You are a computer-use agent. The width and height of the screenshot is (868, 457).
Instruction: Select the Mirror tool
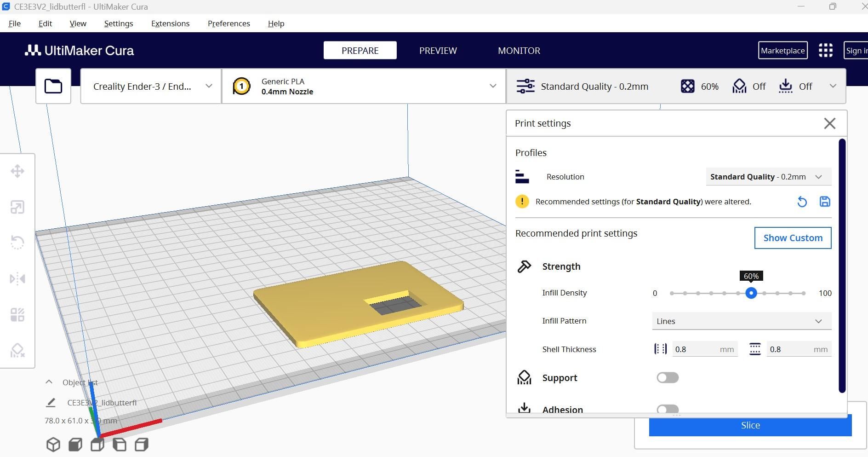point(17,278)
